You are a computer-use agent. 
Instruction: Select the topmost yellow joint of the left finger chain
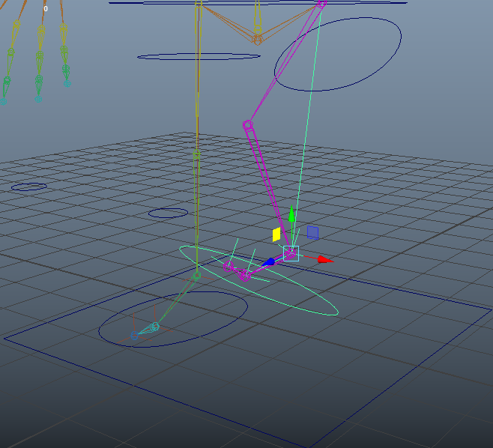pos(17,23)
